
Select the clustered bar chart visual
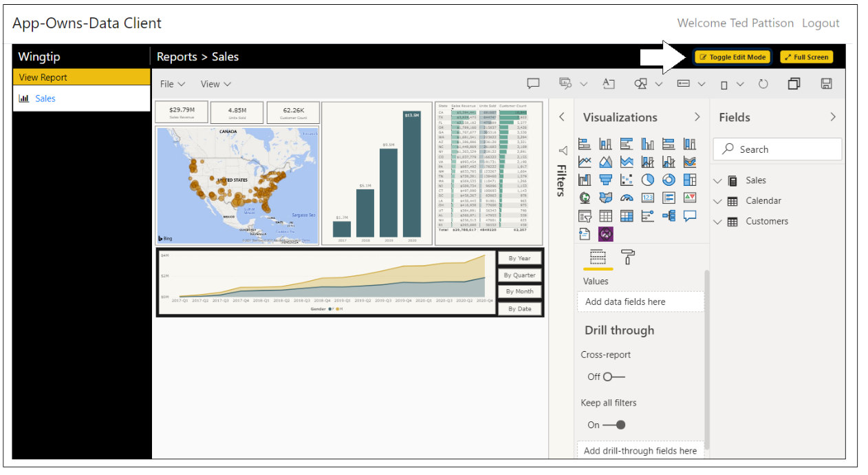(x=627, y=144)
